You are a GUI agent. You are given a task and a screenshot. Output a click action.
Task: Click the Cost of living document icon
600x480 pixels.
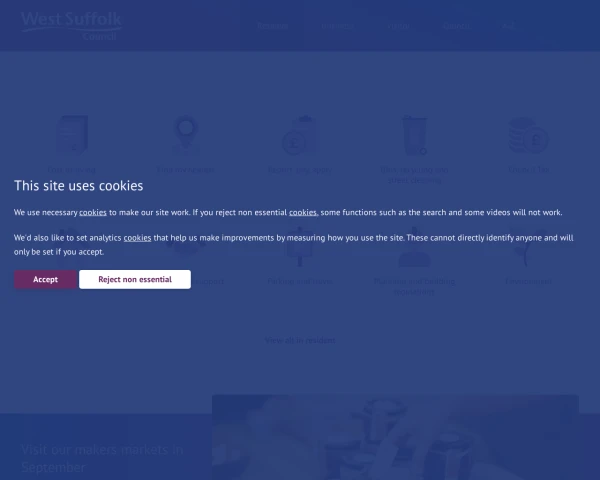tap(72, 135)
